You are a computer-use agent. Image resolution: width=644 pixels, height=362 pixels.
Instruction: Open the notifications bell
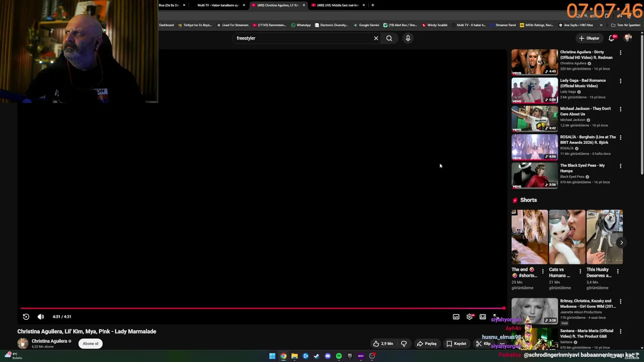pyautogui.click(x=611, y=38)
